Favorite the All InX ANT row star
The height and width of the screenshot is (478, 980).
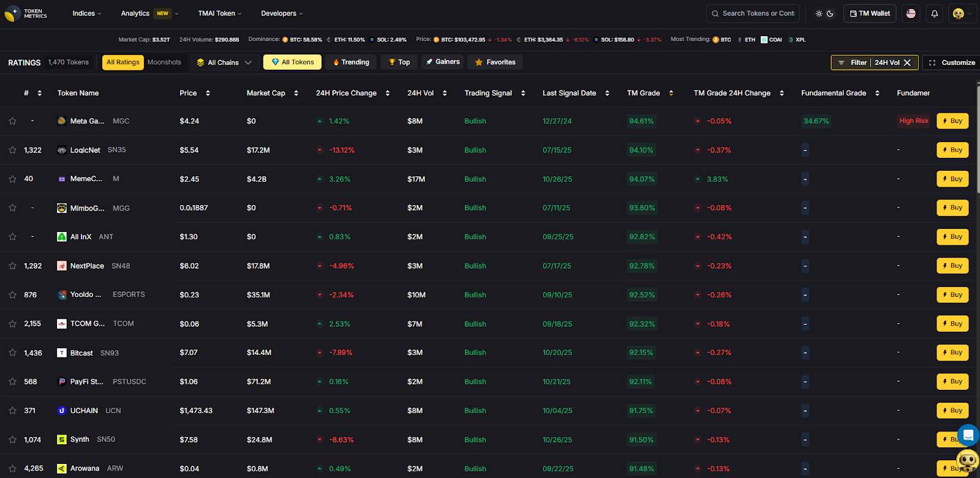(12, 237)
